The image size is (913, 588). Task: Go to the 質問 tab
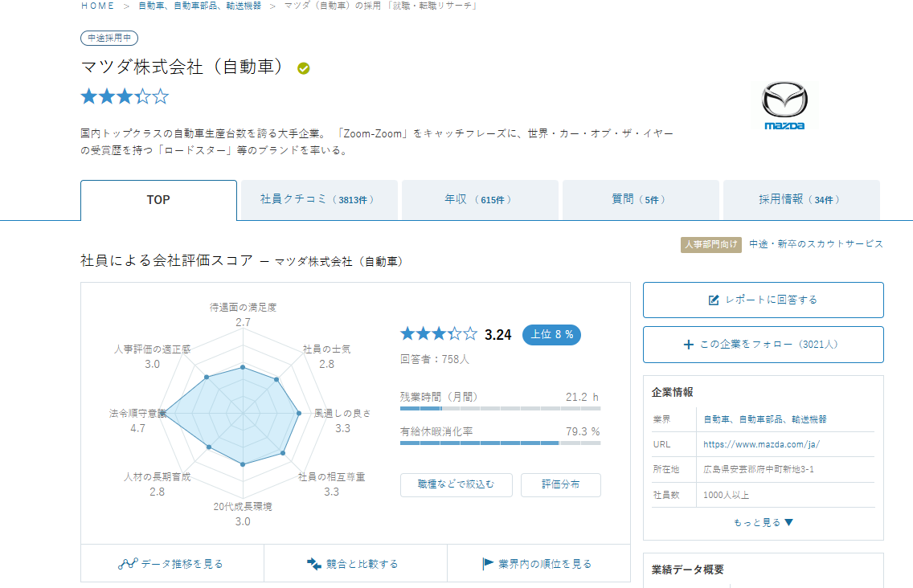641,200
